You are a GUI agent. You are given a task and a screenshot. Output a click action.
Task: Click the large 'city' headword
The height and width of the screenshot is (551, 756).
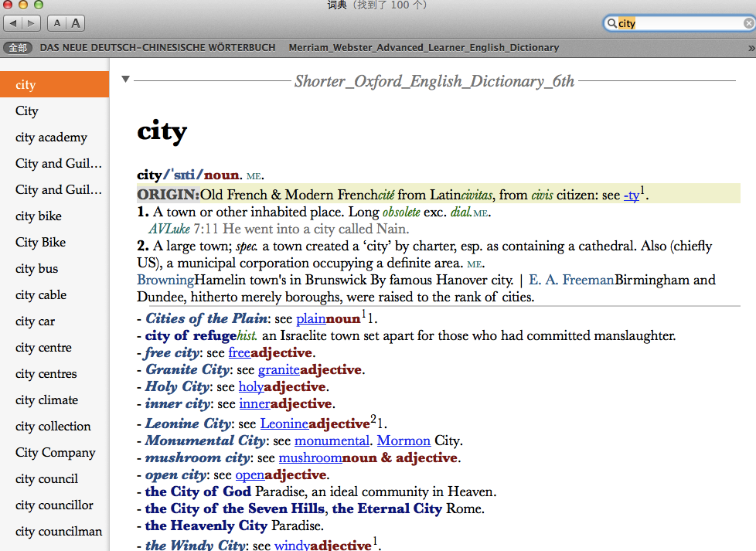pyautogui.click(x=162, y=131)
